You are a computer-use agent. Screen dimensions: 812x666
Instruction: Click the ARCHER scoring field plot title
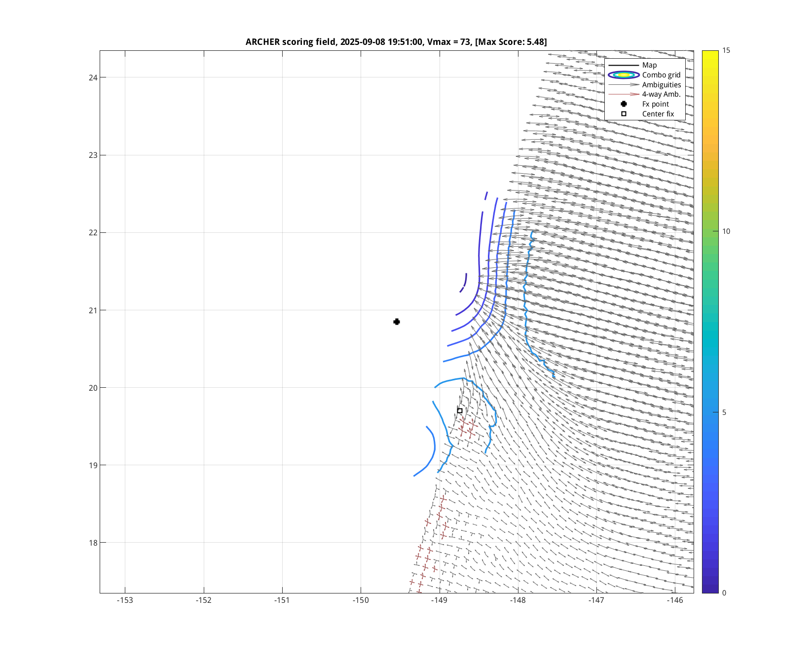click(396, 42)
